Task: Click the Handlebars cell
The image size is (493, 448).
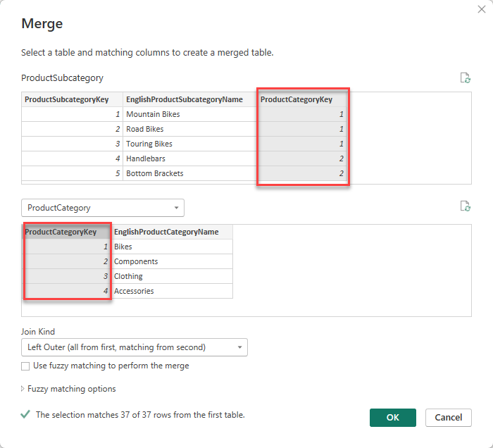Action: pyautogui.click(x=146, y=158)
